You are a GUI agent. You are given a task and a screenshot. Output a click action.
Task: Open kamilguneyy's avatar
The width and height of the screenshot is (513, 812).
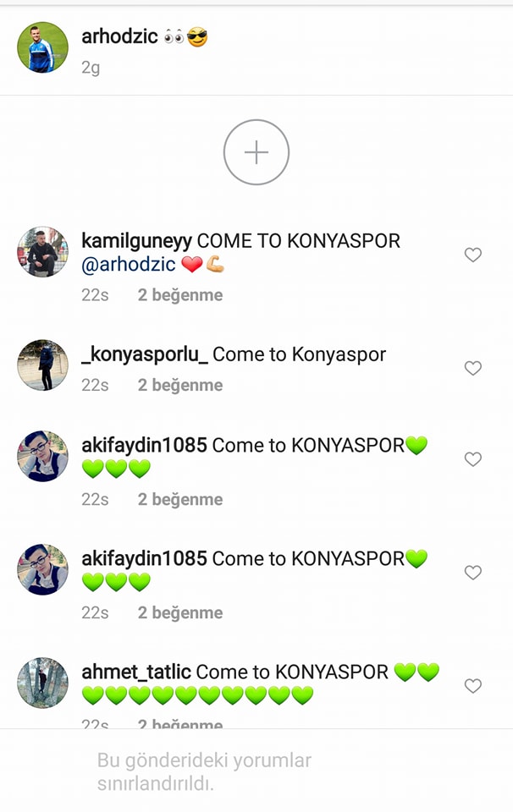point(42,252)
